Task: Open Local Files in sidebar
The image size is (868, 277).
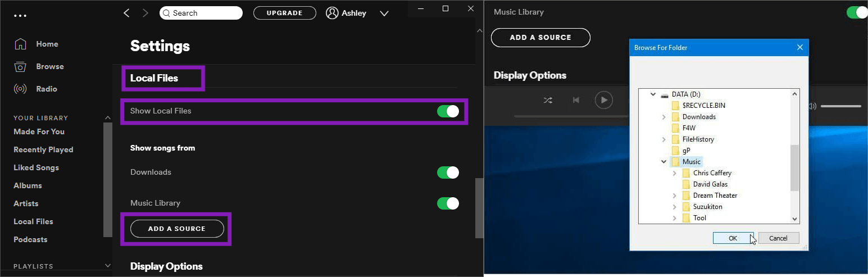Action: click(x=33, y=221)
